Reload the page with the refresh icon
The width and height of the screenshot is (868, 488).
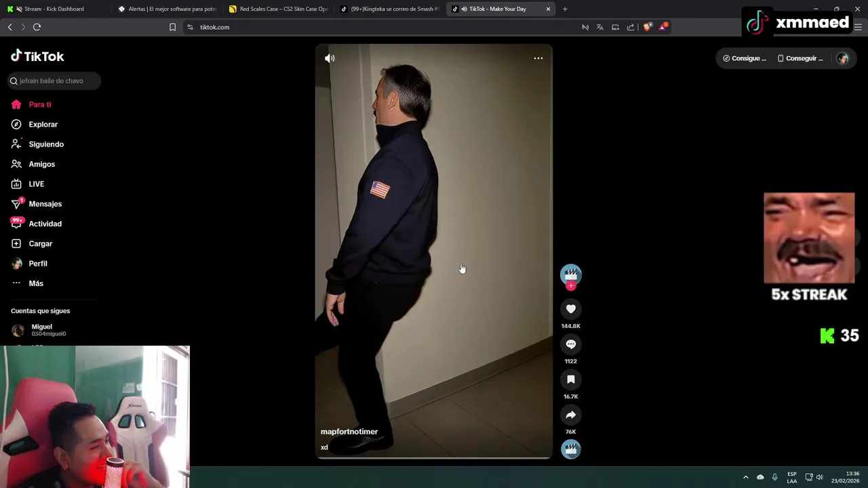(x=37, y=27)
